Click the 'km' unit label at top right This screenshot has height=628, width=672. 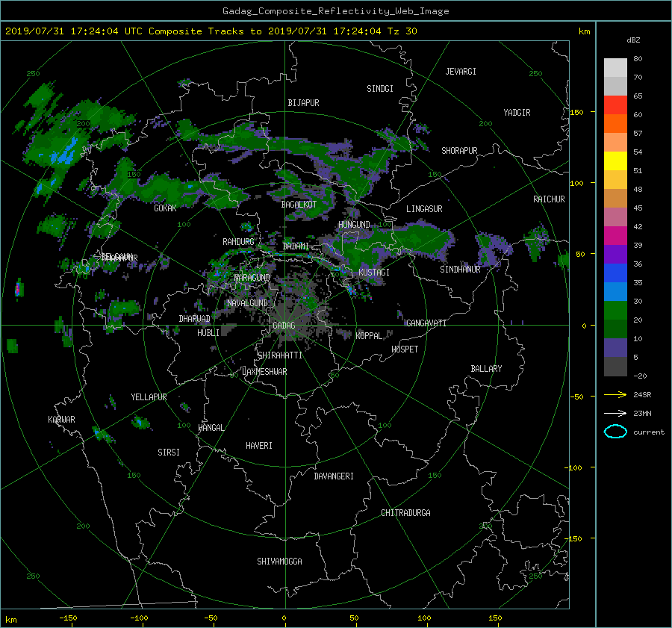pos(584,31)
